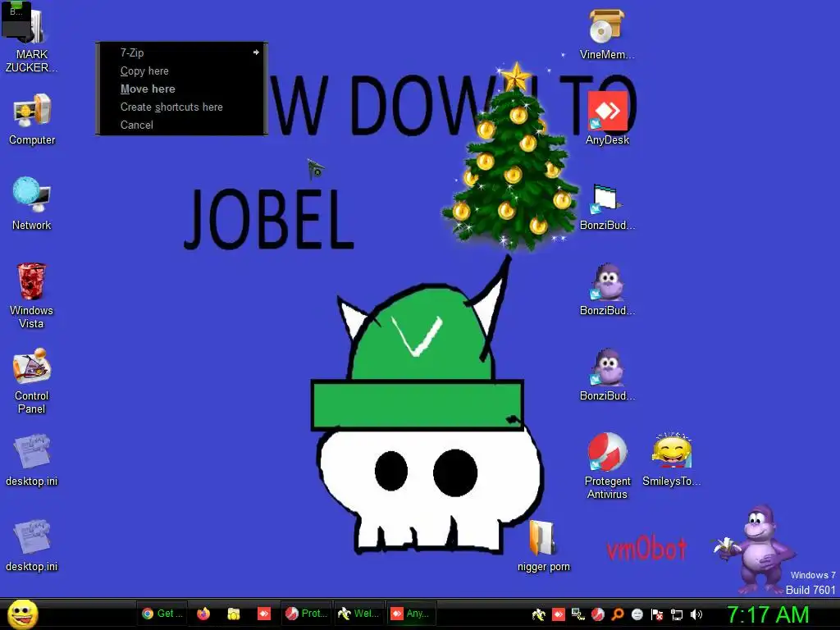Click the volume speaker tray icon
Image resolution: width=840 pixels, height=630 pixels.
[x=696, y=614]
